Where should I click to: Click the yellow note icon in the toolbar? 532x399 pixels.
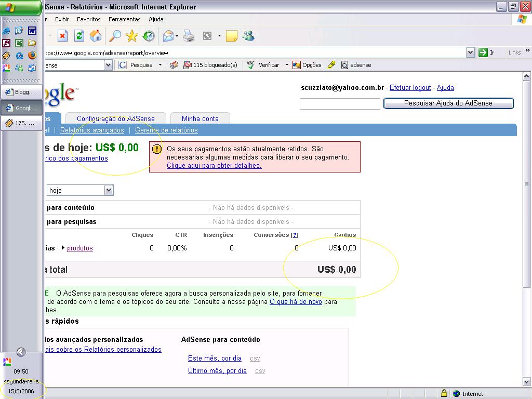231,36
